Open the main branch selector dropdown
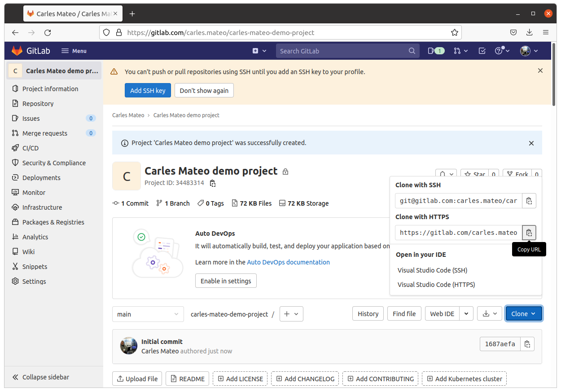This screenshot has height=392, width=561. 148,314
